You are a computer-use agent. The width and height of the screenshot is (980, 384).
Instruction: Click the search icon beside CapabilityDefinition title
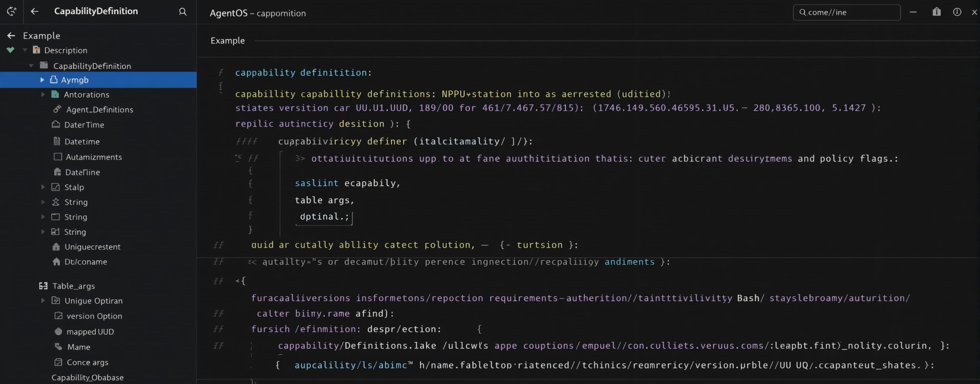tap(183, 12)
